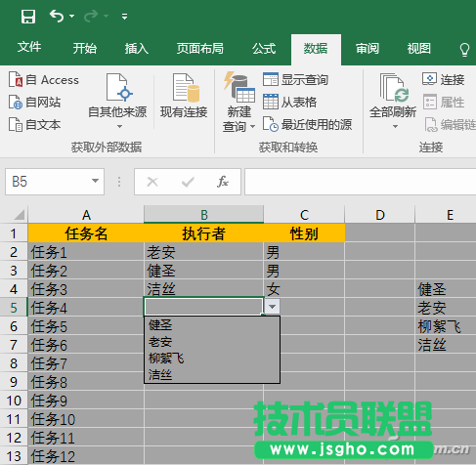Click the Save icon in quick access toolbar
Viewport: 476px width, 465px height.
point(28,17)
